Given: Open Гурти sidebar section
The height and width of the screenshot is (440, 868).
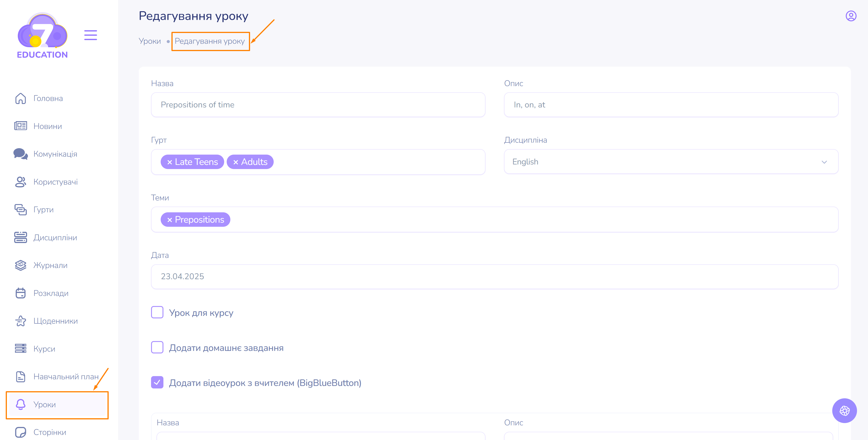Looking at the screenshot, I should coord(44,209).
